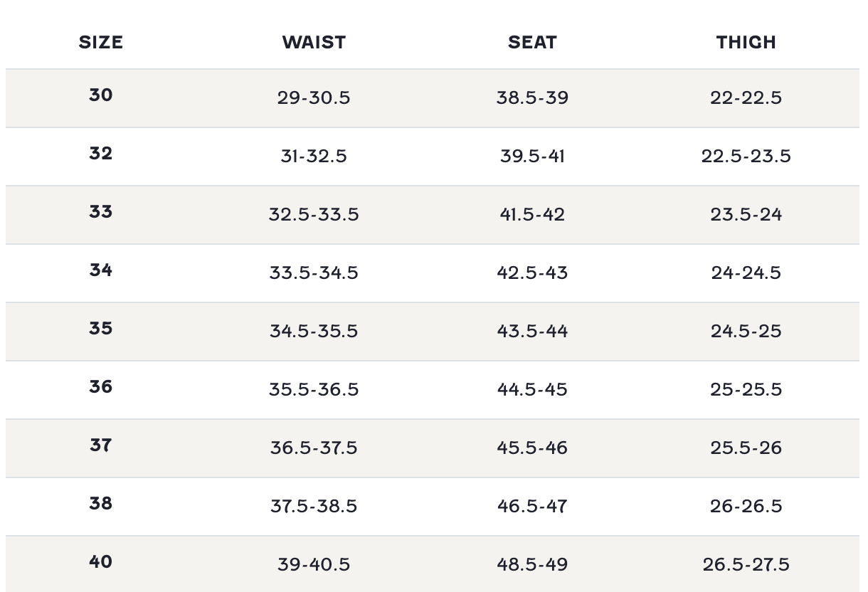Screen dimensions: 868x592
Task: Select size 36 row label
Action: [100, 386]
